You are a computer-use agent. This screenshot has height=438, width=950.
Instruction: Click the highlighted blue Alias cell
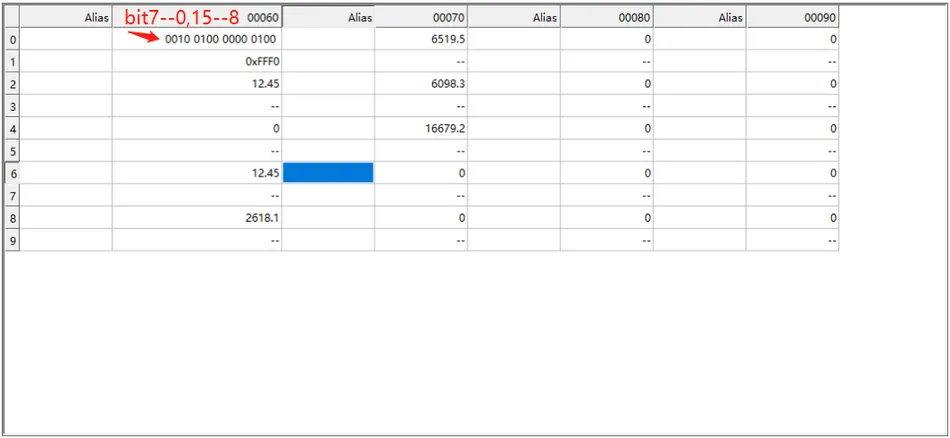(328, 173)
